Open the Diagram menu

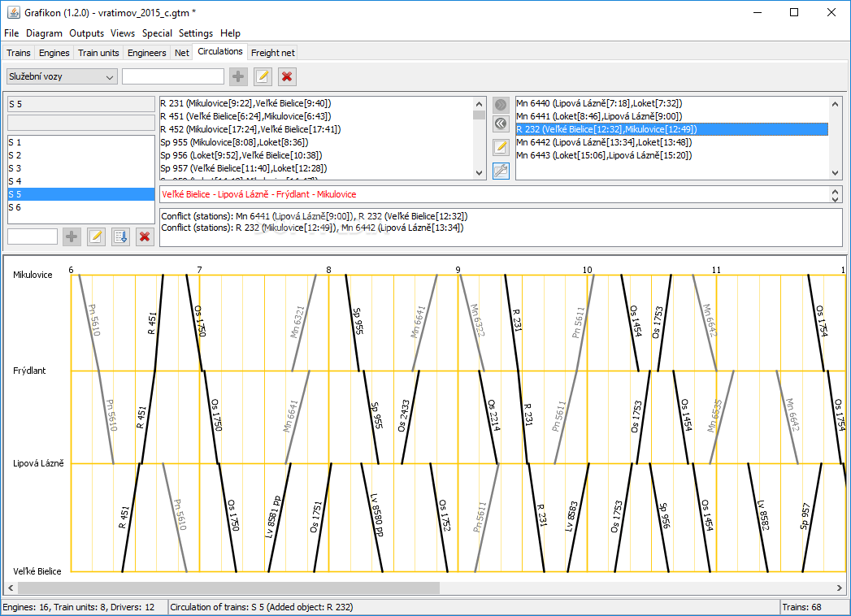click(44, 33)
